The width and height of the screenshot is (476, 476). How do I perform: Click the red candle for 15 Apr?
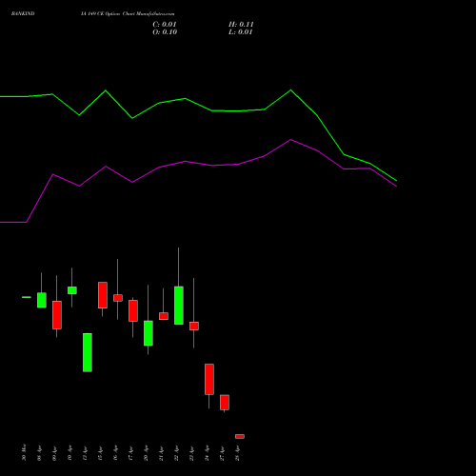tap(103, 295)
